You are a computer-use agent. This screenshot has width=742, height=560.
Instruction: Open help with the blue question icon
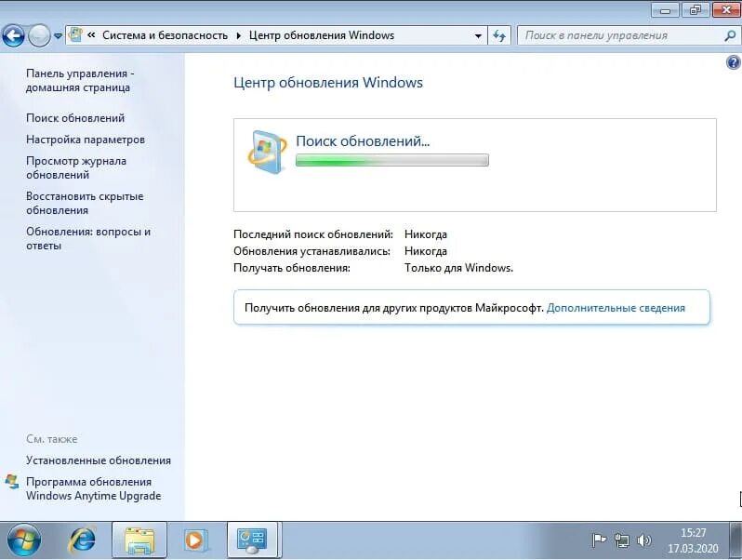(x=733, y=62)
